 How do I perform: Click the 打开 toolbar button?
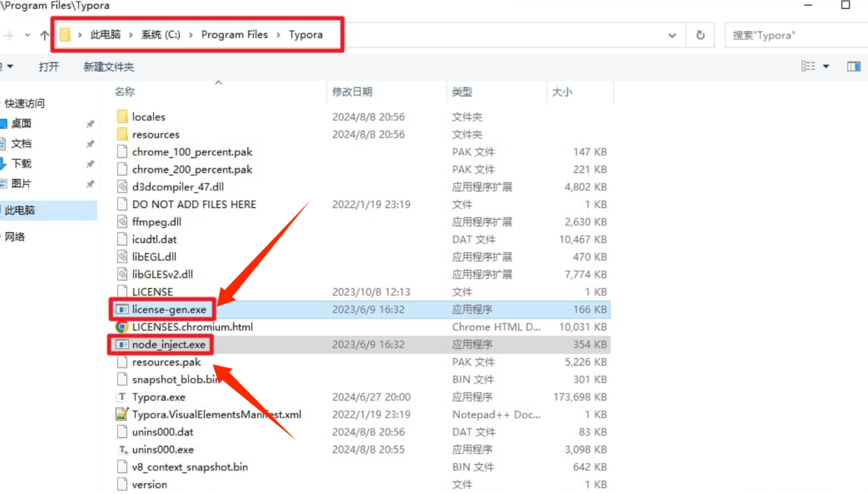click(49, 66)
